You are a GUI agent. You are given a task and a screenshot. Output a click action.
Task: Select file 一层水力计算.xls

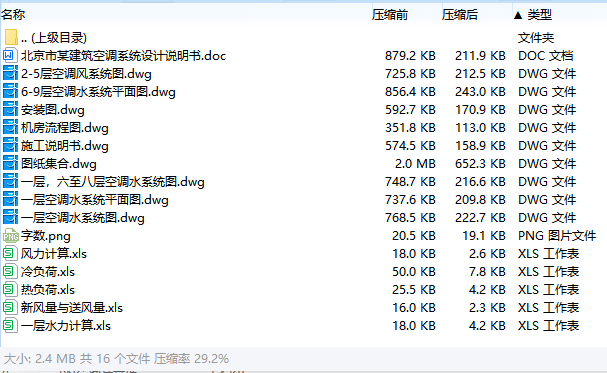coord(65,325)
